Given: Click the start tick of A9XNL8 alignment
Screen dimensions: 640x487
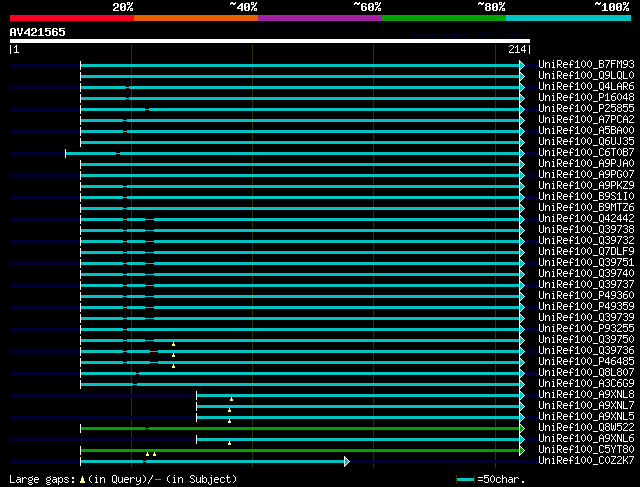Looking at the screenshot, I should 197,395.
